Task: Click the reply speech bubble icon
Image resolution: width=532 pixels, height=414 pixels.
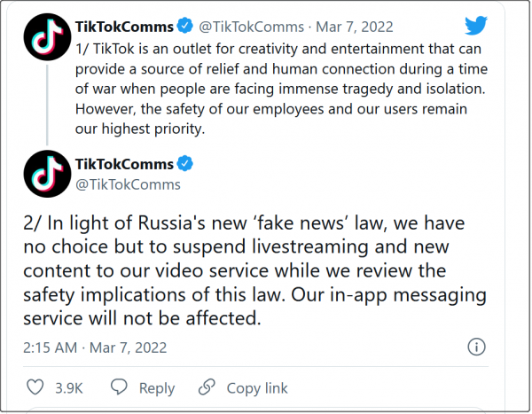Action: (x=119, y=387)
